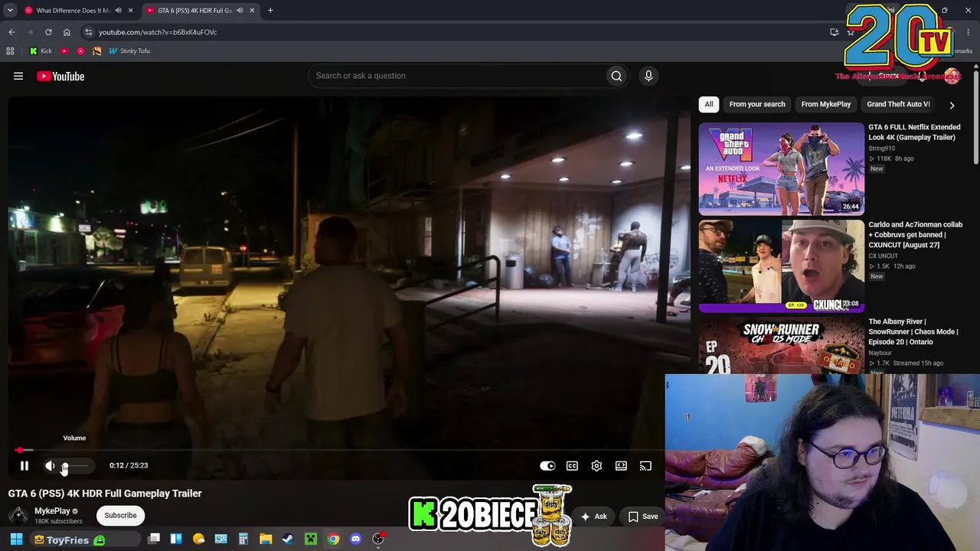Open the 'Carldo and Ac7ionman collab' video title
The image size is (980, 551).
(916, 235)
